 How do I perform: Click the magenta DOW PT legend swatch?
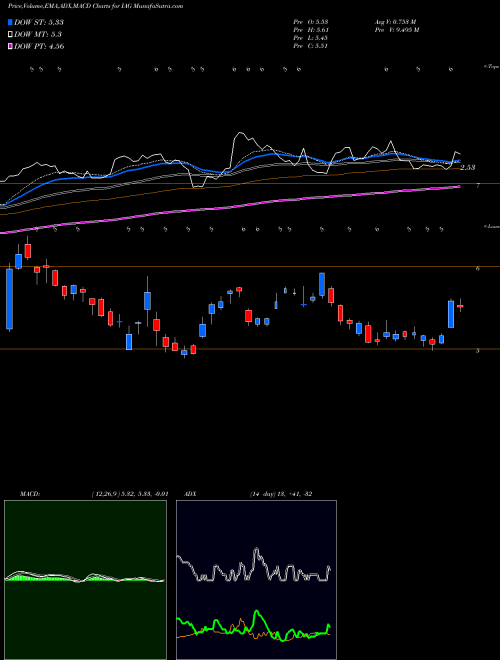pos(10,47)
